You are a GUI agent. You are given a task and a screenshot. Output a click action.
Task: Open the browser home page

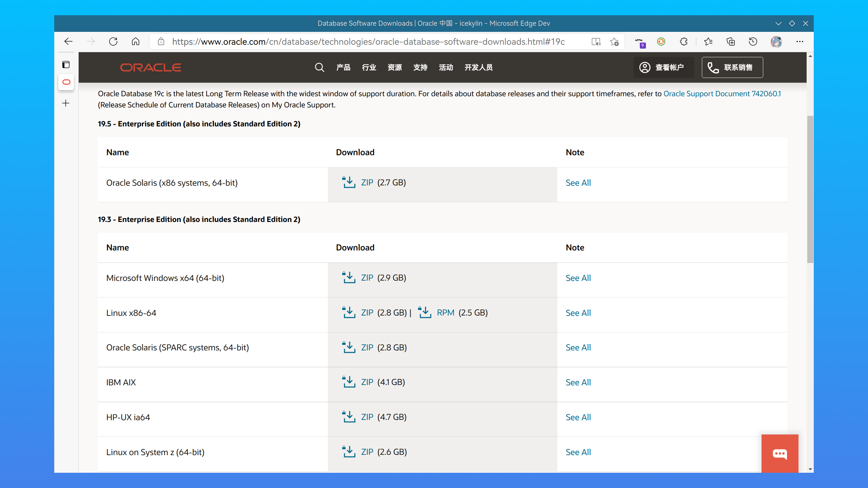click(x=135, y=41)
